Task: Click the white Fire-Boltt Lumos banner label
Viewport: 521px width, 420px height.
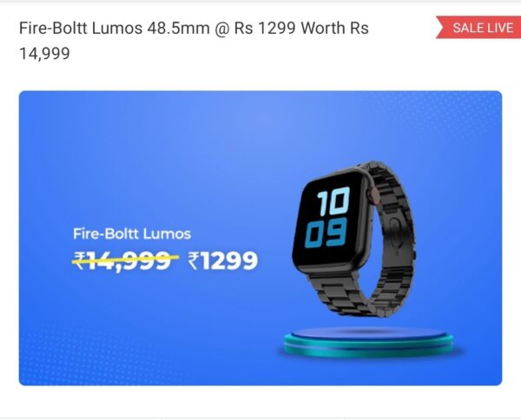Action: [132, 233]
